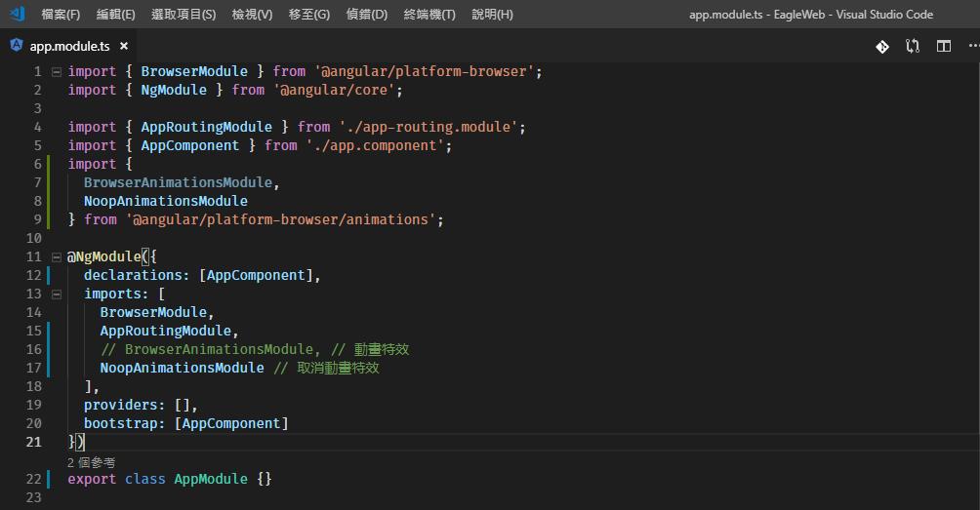Click the Angular icon on app.module.ts tab
This screenshot has width=980, height=510.
pos(17,45)
